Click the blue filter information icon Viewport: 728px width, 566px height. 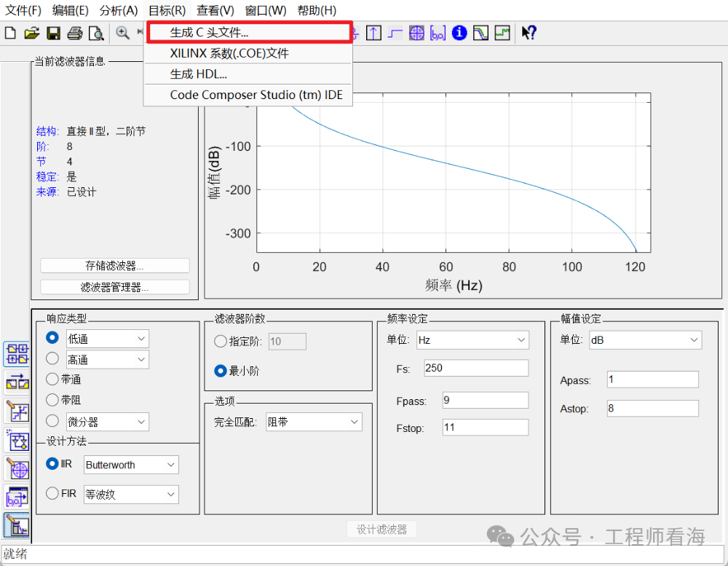[x=459, y=33]
